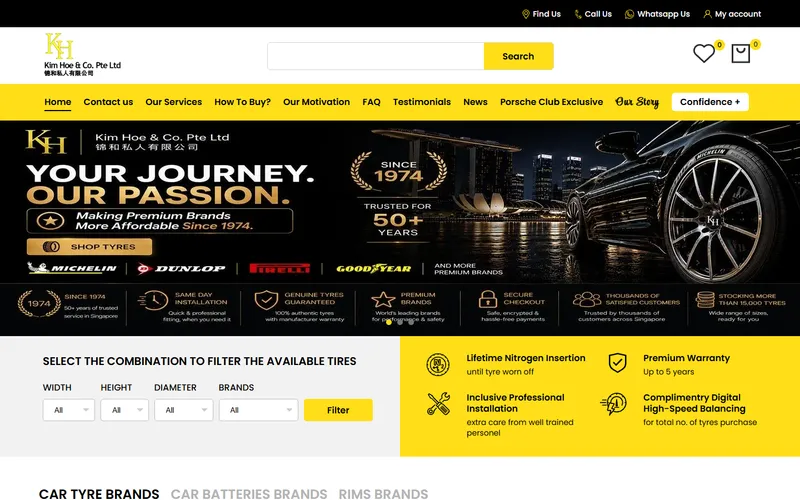Click the Secure Checkout padlock icon

[488, 299]
